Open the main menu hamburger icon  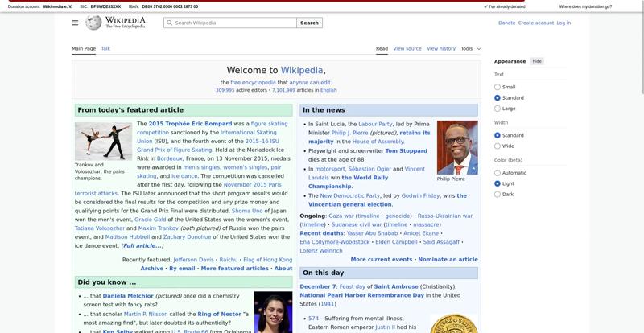click(x=75, y=23)
